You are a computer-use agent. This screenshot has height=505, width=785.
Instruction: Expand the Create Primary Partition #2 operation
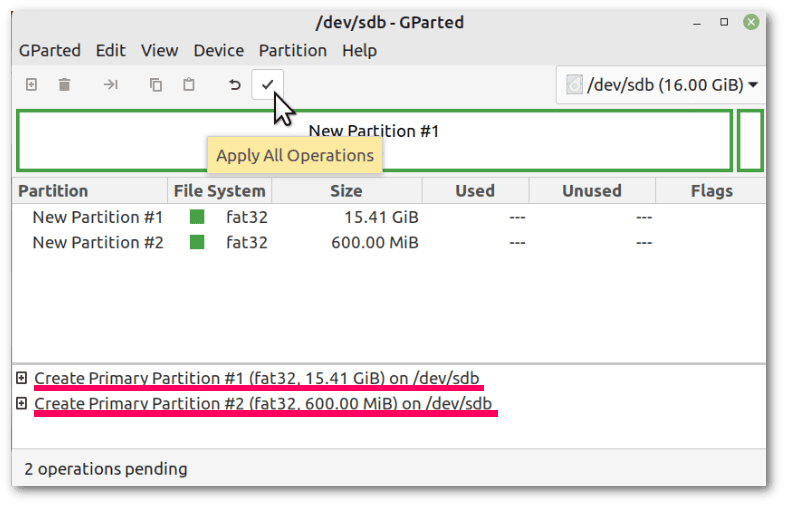tap(21, 403)
